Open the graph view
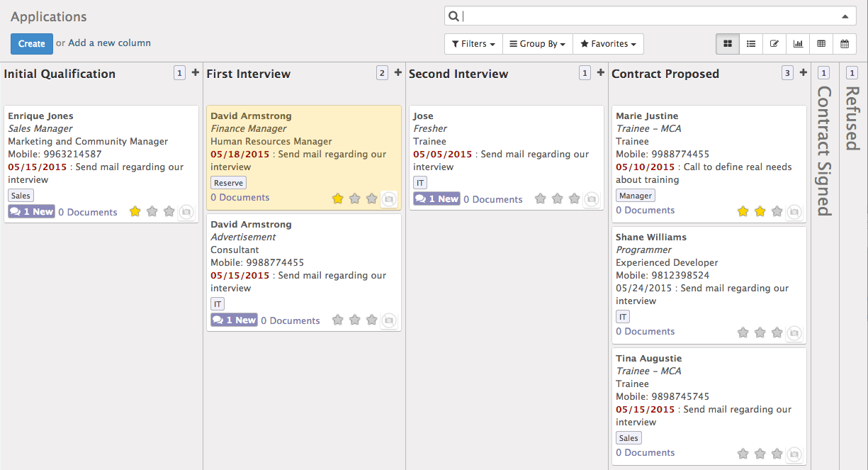 798,43
